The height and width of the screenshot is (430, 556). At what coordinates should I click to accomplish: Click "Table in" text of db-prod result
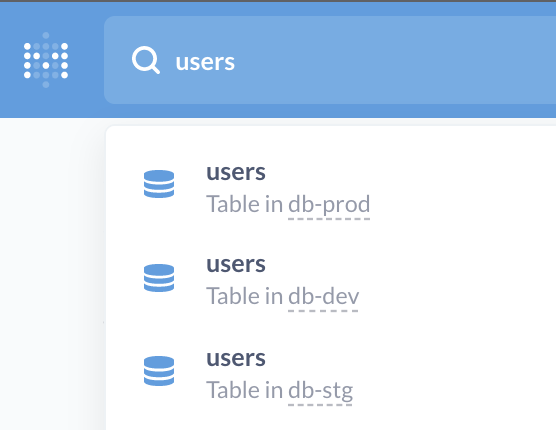(244, 205)
